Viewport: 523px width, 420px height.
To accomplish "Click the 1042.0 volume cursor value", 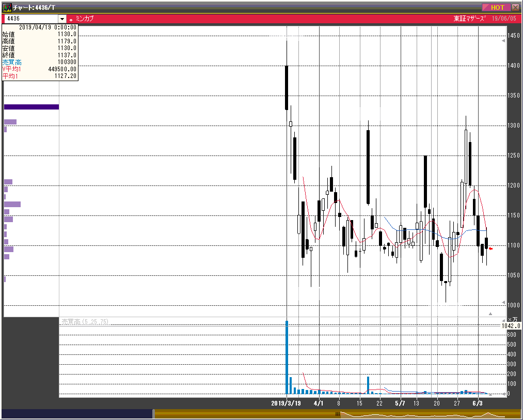I will click(511, 326).
